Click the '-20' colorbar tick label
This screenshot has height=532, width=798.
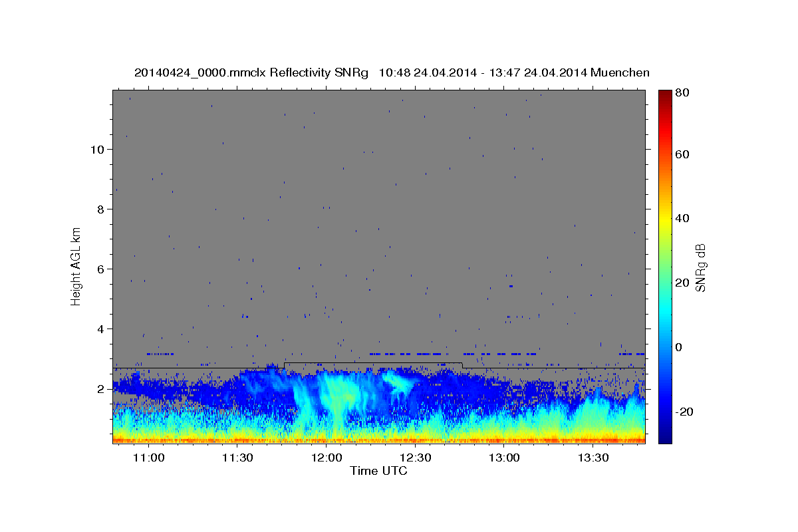[684, 412]
